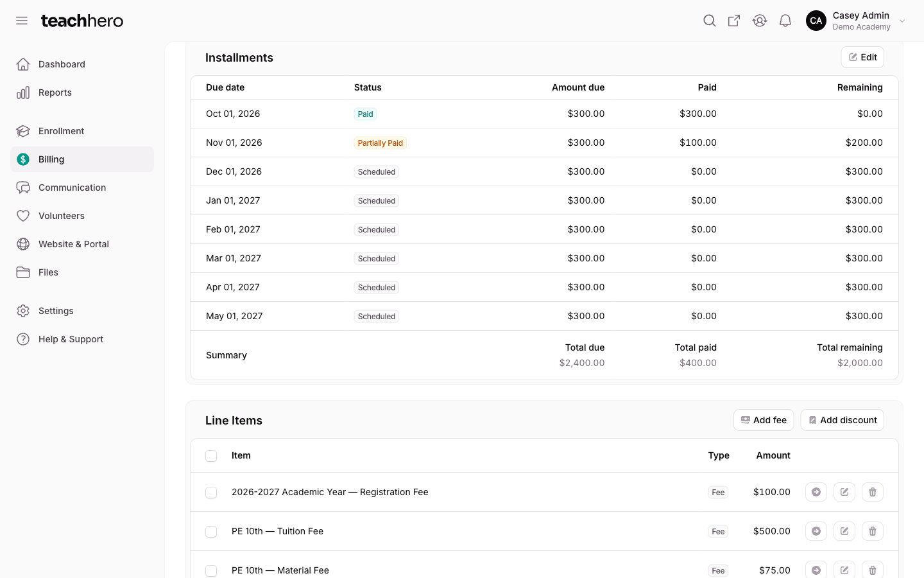Edit the PE 10th Material Fee item
924x578 pixels.
[x=844, y=570]
